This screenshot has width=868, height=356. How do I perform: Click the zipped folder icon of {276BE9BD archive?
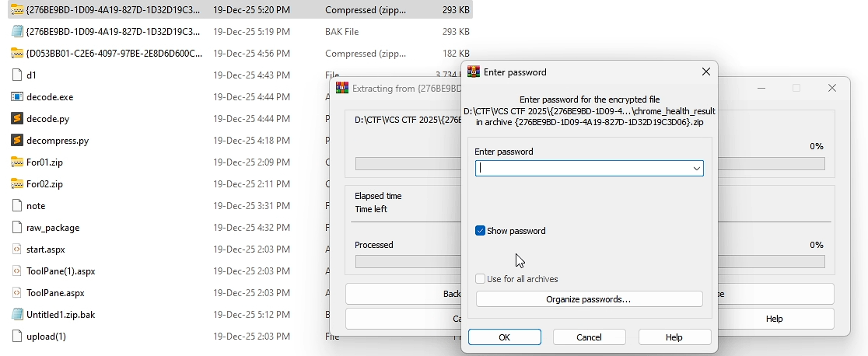[16, 9]
